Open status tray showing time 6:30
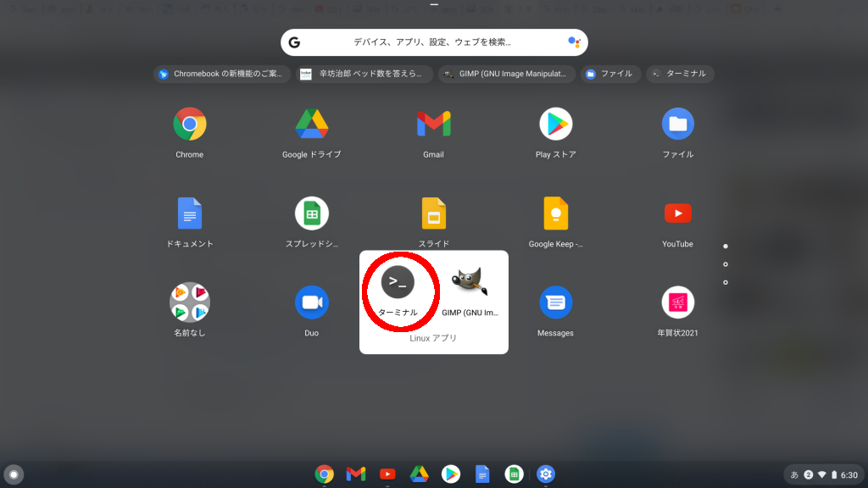The width and height of the screenshot is (868, 488). tap(824, 474)
